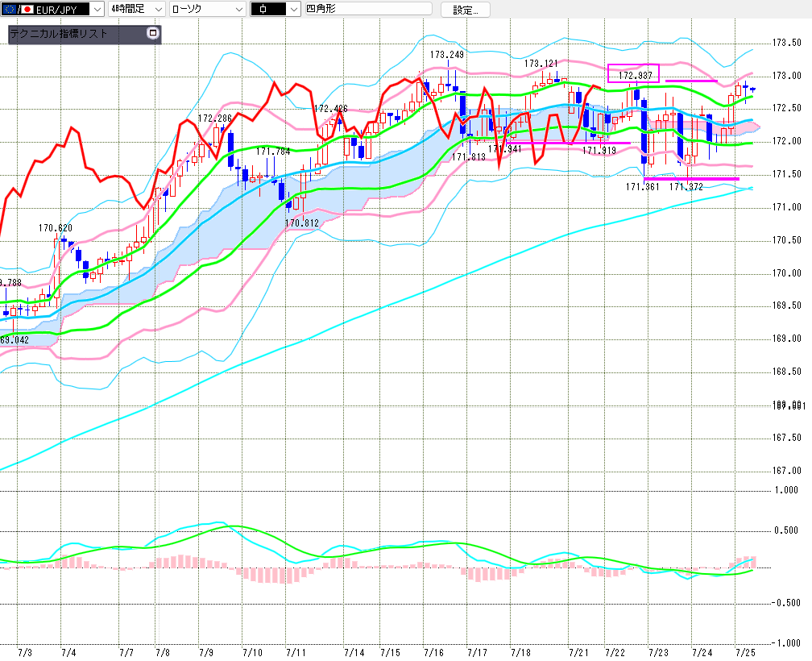
Task: Click the 167.00 price axis value
Action: (x=786, y=471)
